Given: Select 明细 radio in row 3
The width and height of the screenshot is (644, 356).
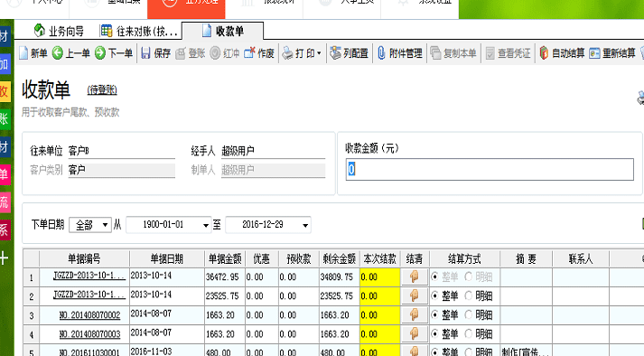Looking at the screenshot, I should point(468,315).
